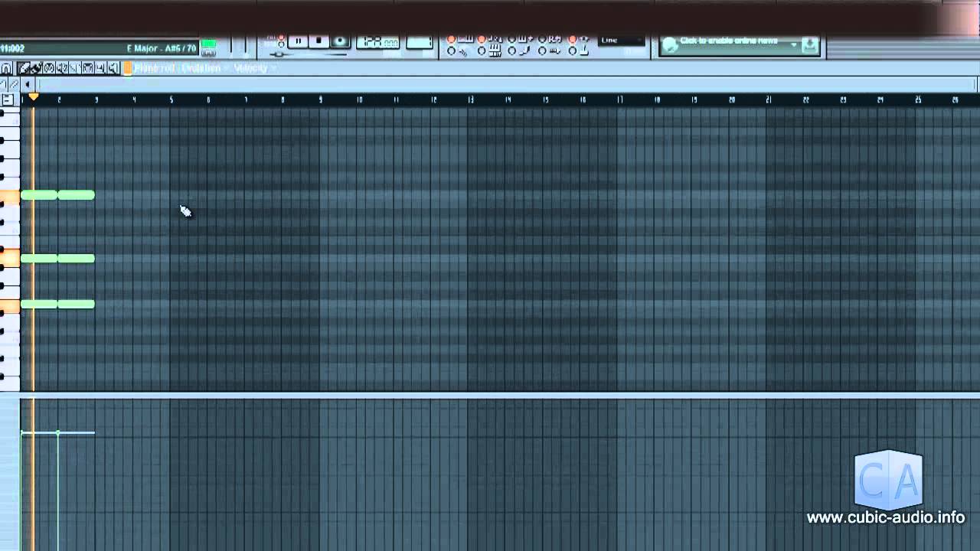Click the small icon left of bar ruler

[x=8, y=99]
